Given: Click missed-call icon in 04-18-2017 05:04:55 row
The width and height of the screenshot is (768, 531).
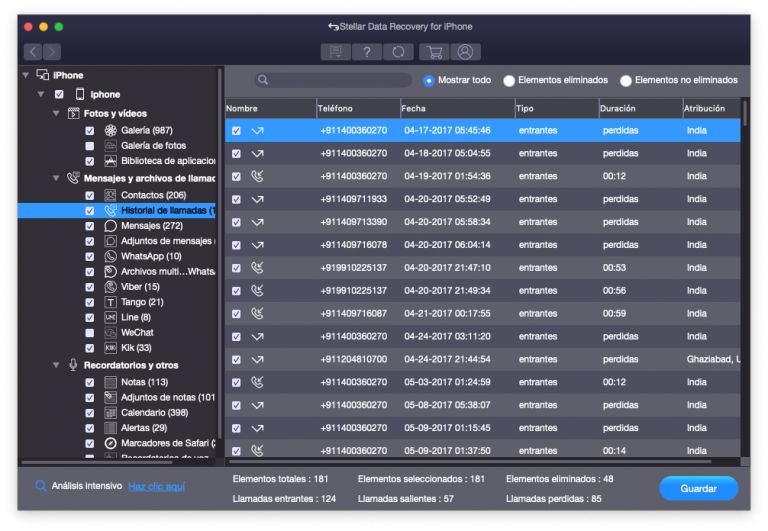Looking at the screenshot, I should [x=258, y=153].
